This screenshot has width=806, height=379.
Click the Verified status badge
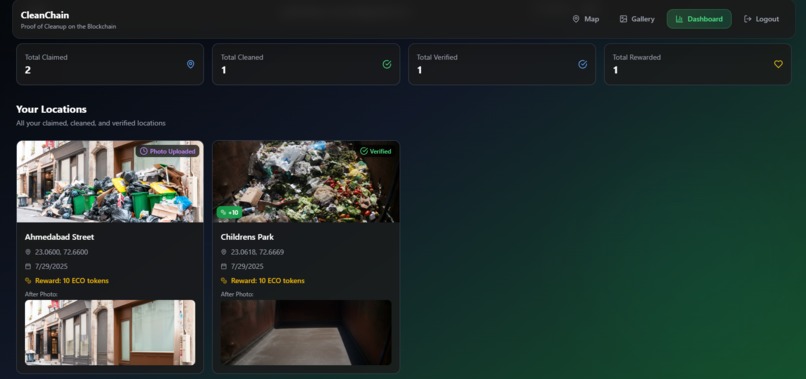point(376,151)
